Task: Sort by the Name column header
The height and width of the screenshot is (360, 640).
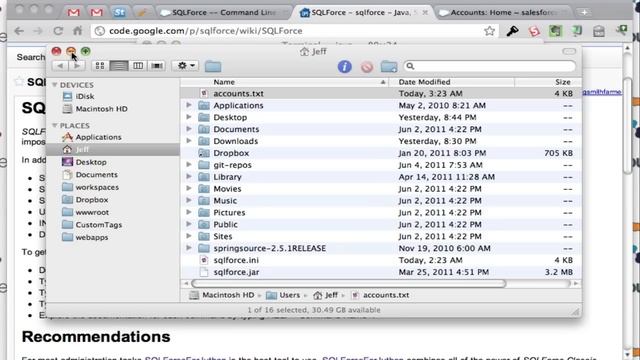Action: 284,82
